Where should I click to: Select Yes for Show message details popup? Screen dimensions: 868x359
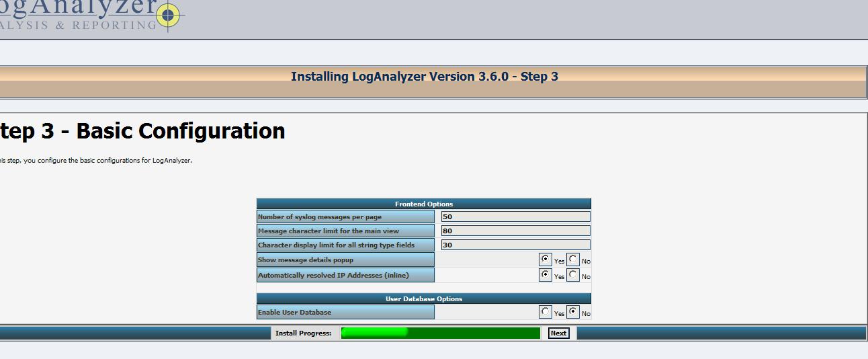546,259
